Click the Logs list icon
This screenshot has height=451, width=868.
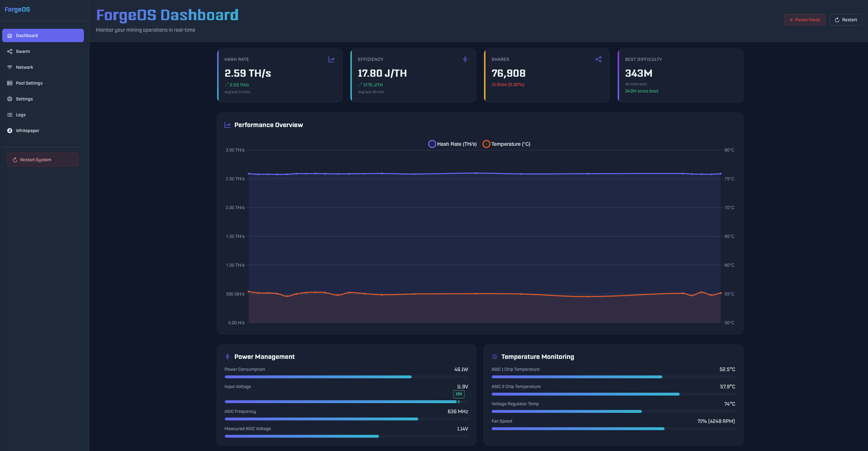coord(10,115)
